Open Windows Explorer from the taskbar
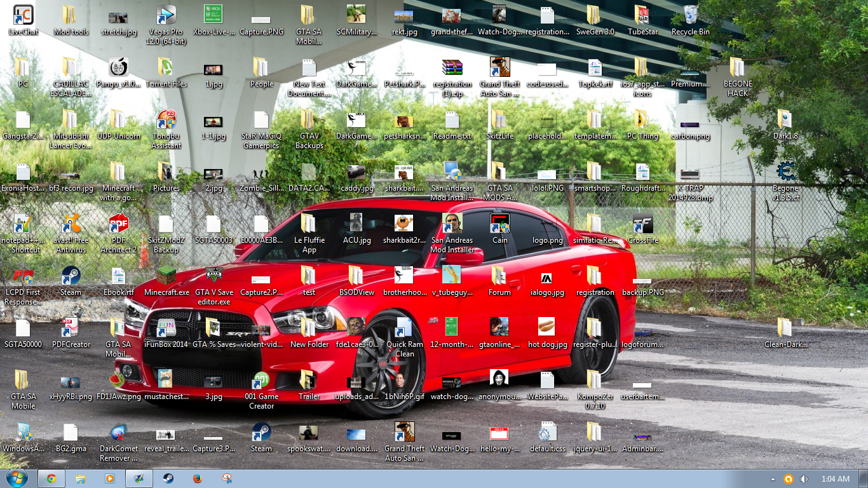The image size is (868, 488). (x=81, y=478)
